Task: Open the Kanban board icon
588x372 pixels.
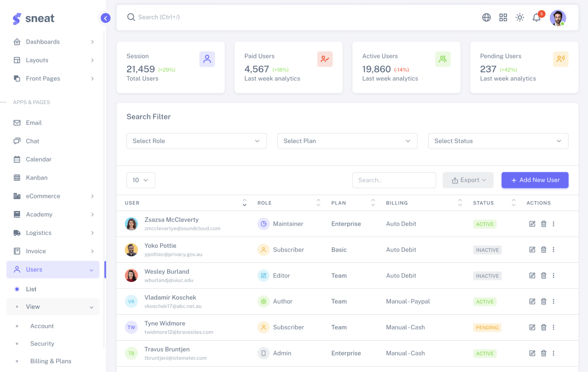Action: pyautogui.click(x=17, y=177)
